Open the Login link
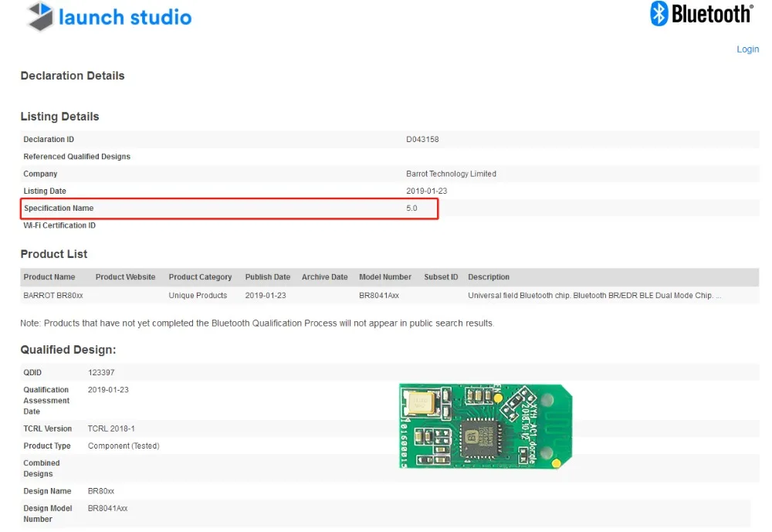The image size is (772, 532). [x=747, y=49]
